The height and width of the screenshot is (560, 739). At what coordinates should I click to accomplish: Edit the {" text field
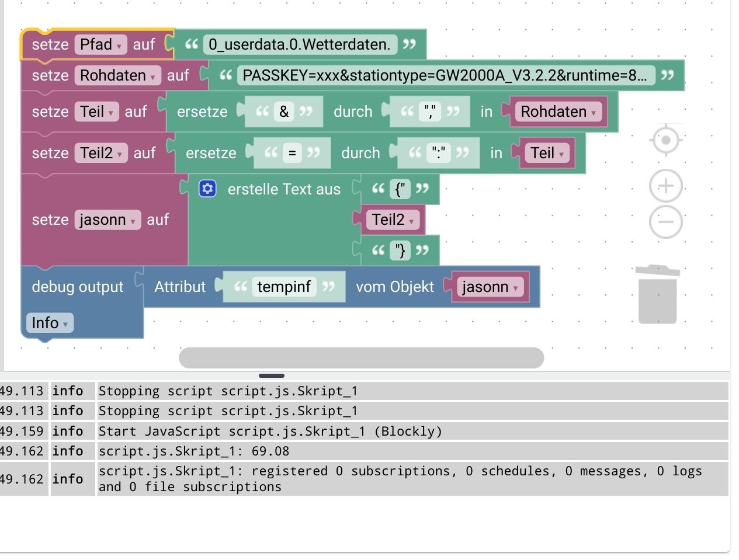tap(400, 189)
